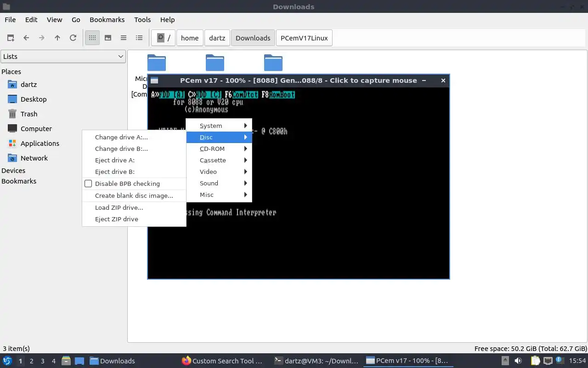The width and height of the screenshot is (588, 368).
Task: Open the dartz home folder place
Action: [28, 85]
